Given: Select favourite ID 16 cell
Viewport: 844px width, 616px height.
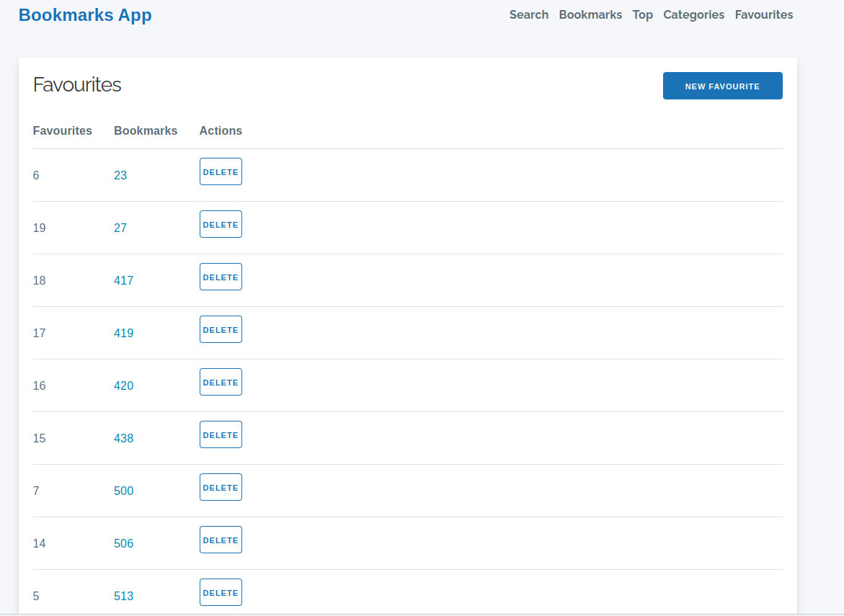Looking at the screenshot, I should tap(40, 385).
